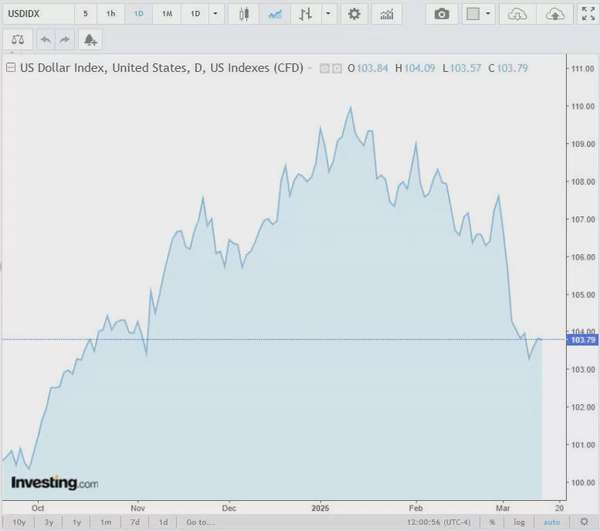Switch to the 1y time range
The height and width of the screenshot is (531, 600).
(77, 522)
